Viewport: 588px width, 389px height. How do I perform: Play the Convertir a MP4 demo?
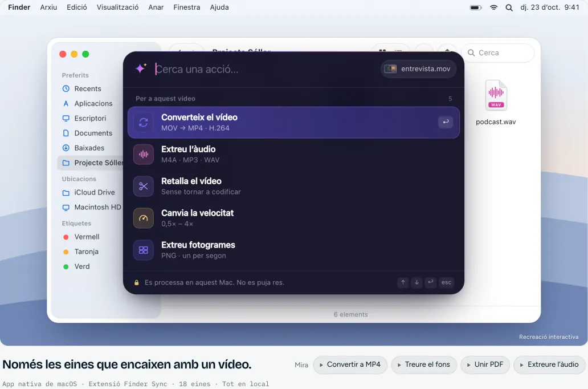pos(350,364)
